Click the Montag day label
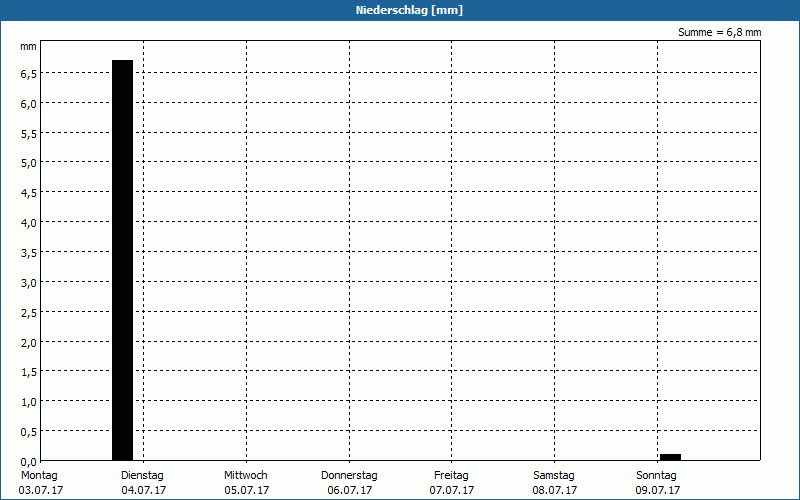 [x=39, y=476]
